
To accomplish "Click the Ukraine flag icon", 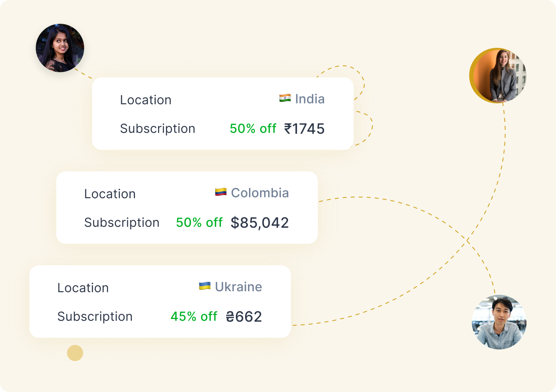I will point(205,286).
